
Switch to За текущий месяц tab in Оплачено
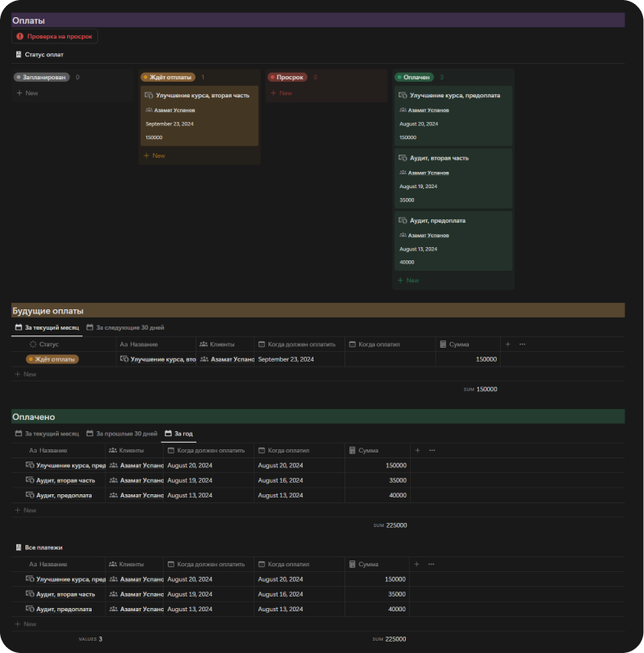47,434
